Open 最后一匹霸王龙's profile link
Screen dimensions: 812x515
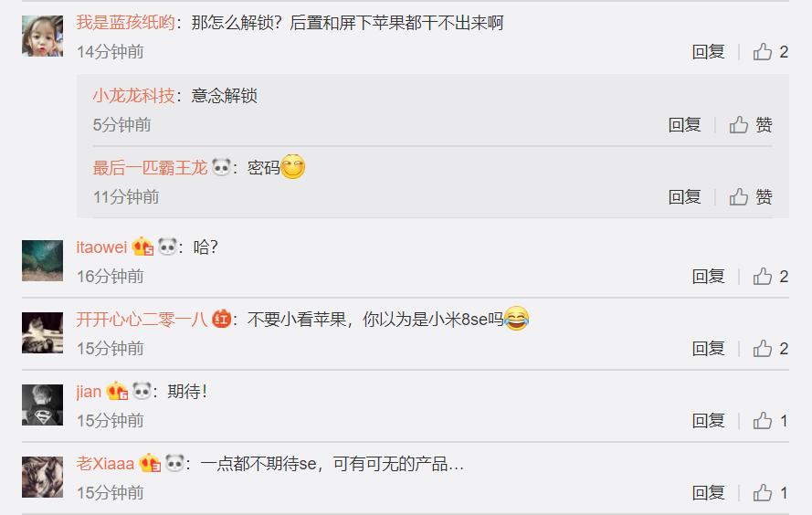[150, 168]
